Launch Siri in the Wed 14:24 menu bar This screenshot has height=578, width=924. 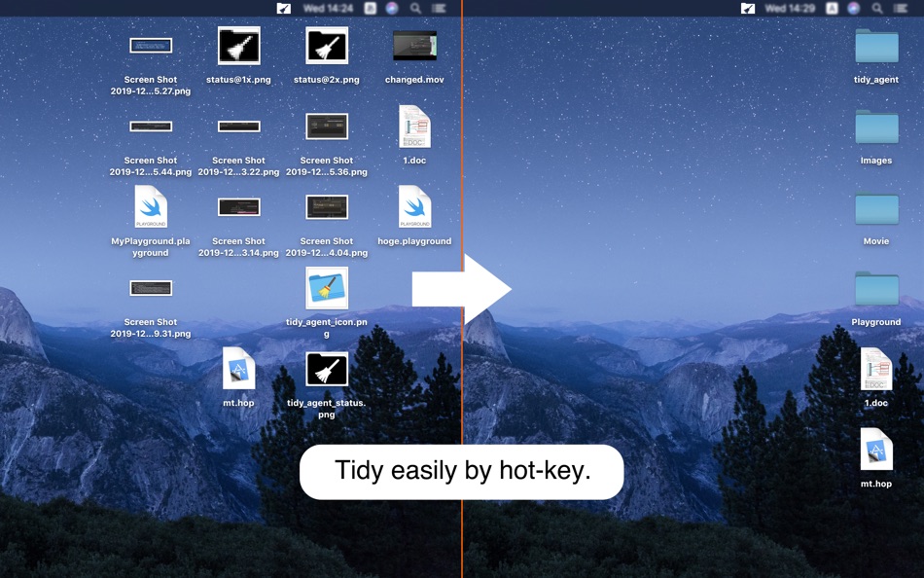[x=392, y=8]
